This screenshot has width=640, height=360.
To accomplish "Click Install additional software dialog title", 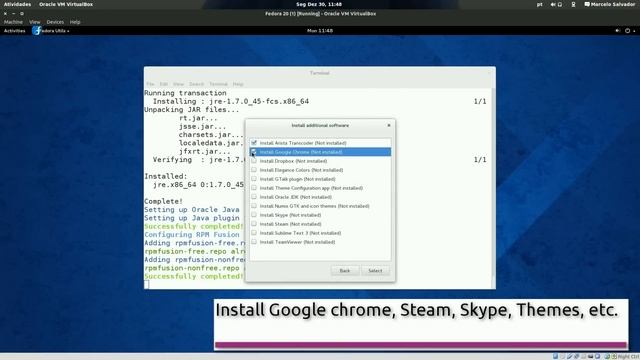I will pyautogui.click(x=320, y=125).
